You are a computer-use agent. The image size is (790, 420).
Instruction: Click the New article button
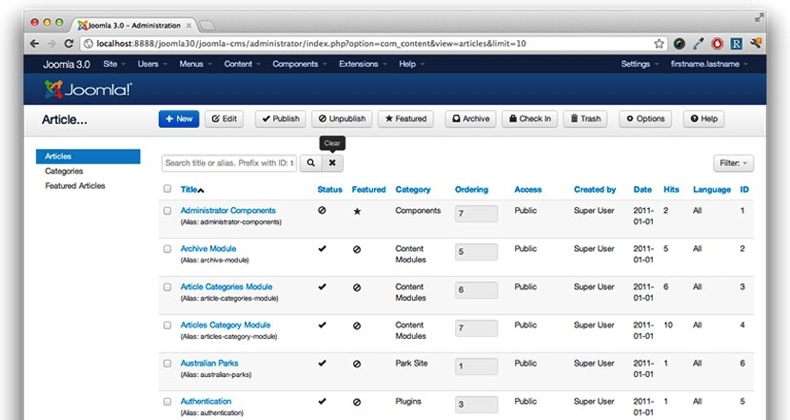point(179,119)
